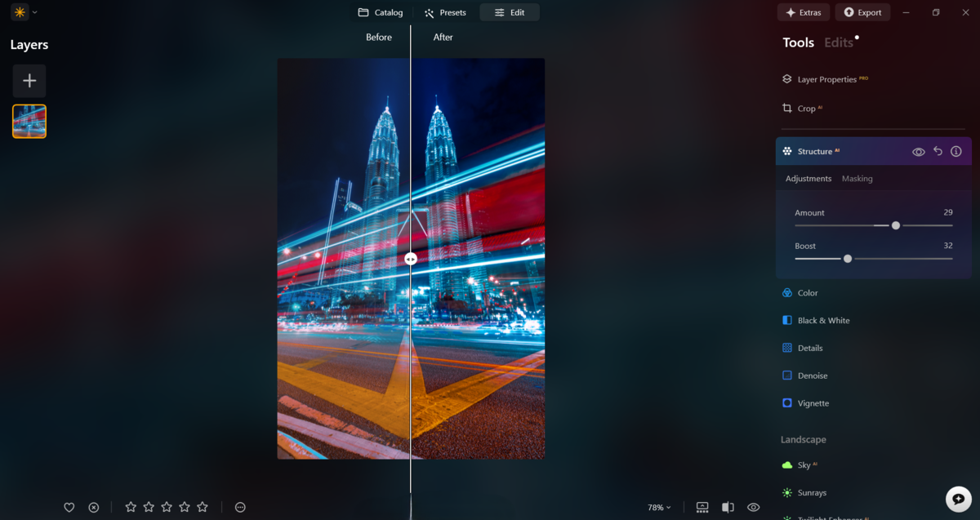Select the Sunrays tool

click(x=812, y=492)
